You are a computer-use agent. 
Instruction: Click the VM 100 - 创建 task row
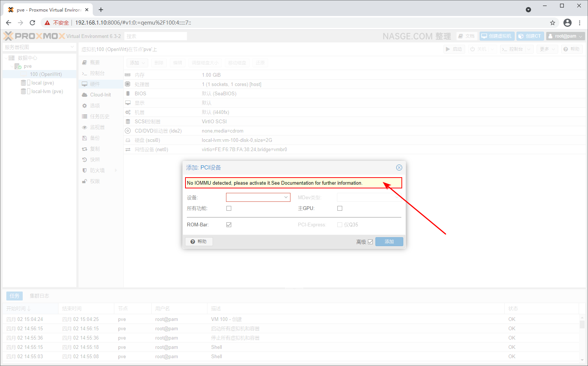pyautogui.click(x=291, y=319)
